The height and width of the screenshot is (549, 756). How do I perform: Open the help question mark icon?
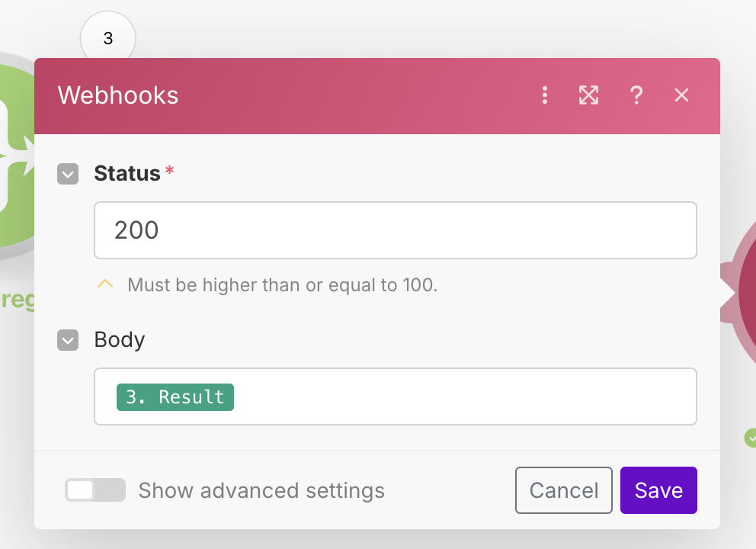coord(636,95)
